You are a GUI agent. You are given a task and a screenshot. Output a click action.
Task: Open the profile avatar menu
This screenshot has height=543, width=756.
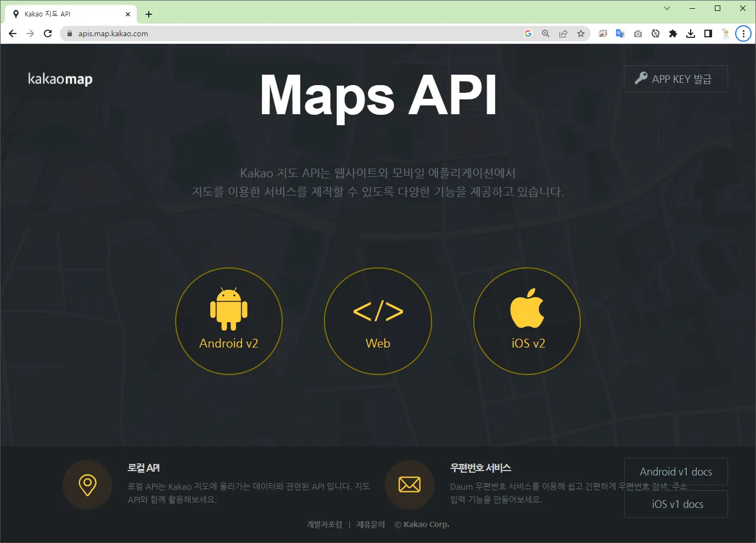click(x=726, y=33)
